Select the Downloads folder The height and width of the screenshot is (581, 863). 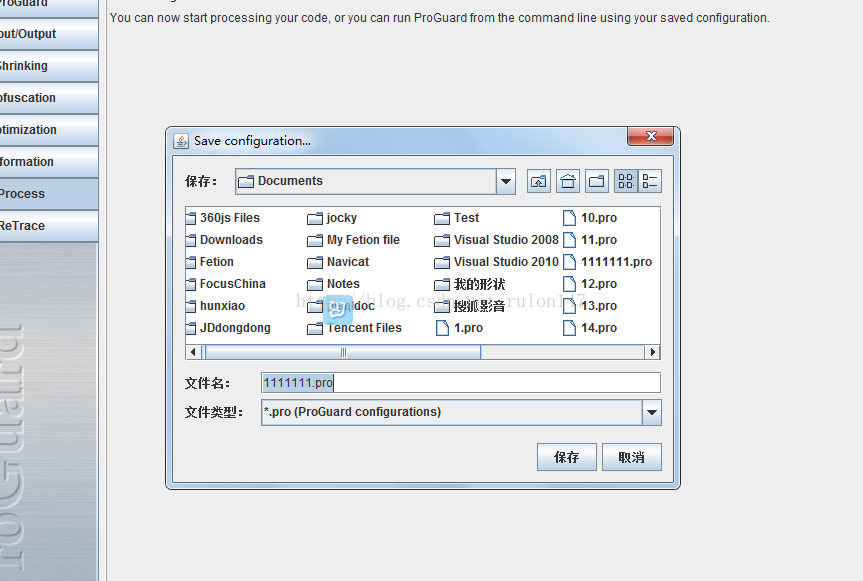click(x=225, y=240)
